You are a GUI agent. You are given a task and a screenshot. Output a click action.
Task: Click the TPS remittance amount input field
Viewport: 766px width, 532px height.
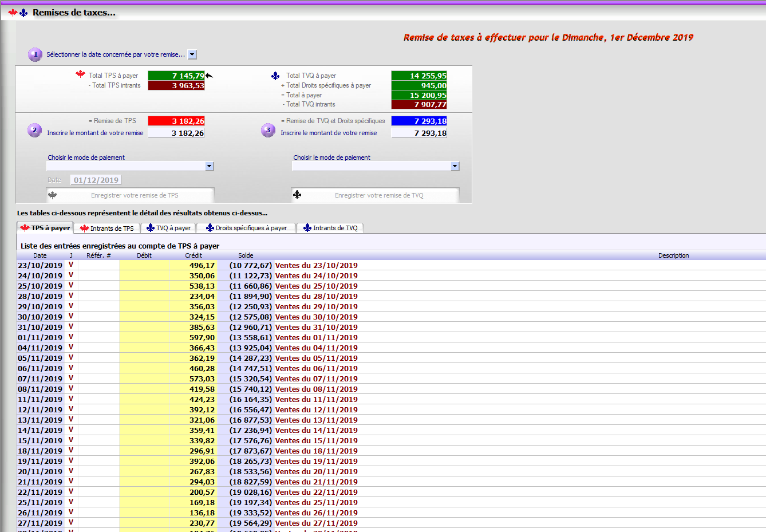176,133
